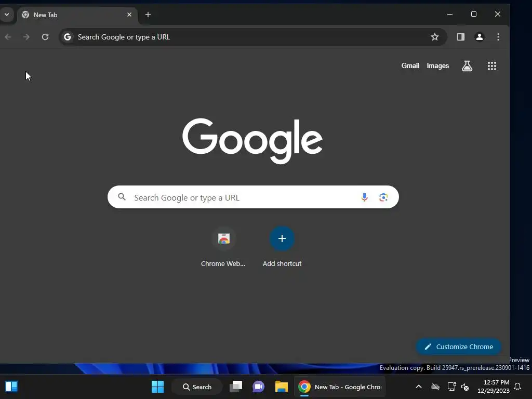Search by image with Lens icon

pyautogui.click(x=383, y=197)
